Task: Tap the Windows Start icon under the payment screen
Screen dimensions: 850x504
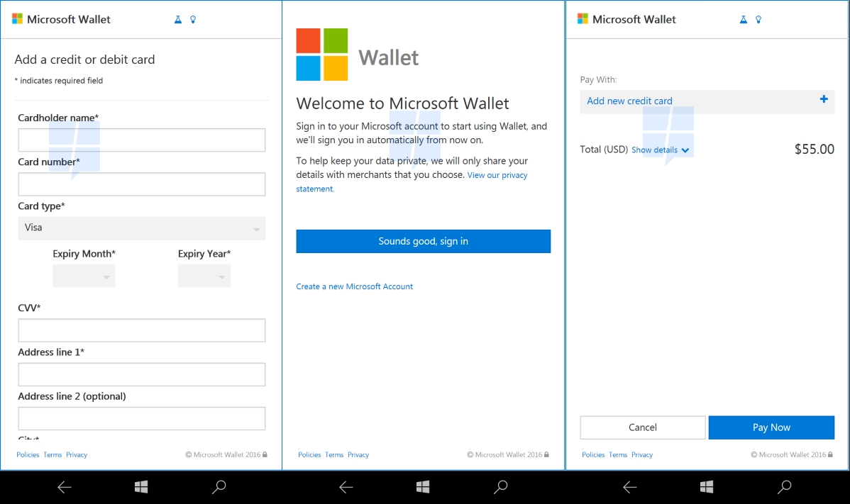Action: (x=707, y=487)
